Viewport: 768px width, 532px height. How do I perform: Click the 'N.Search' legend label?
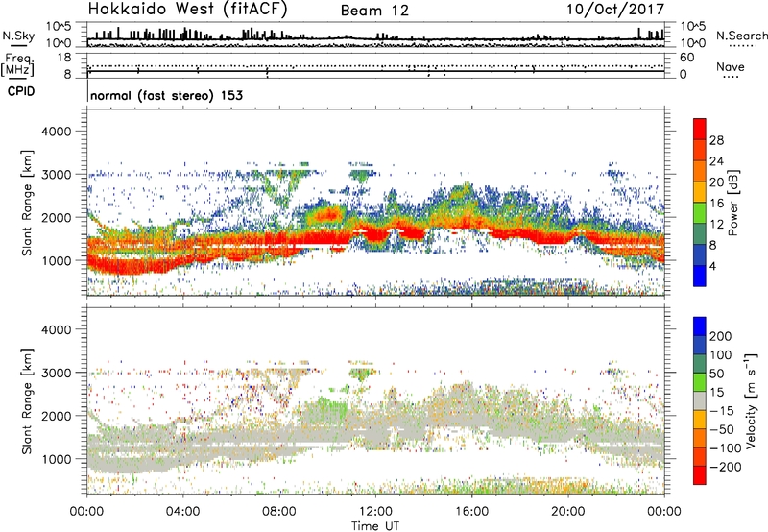pyautogui.click(x=741, y=36)
